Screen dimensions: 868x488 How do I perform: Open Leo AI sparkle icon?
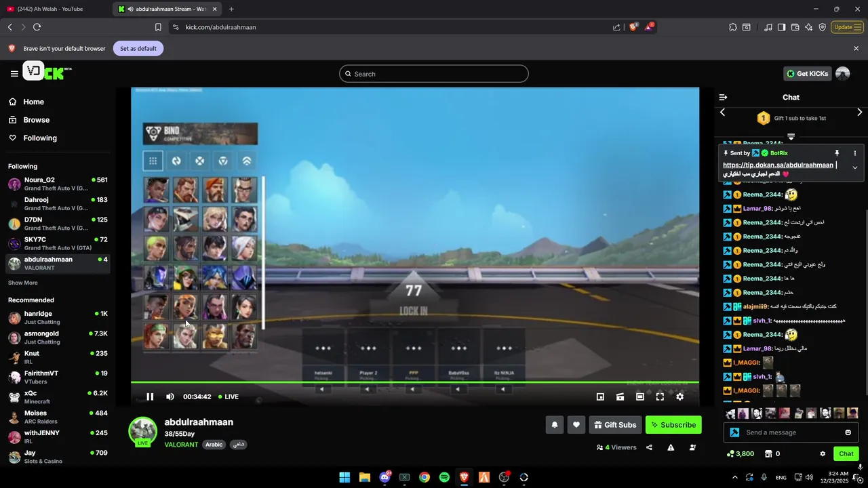(809, 27)
